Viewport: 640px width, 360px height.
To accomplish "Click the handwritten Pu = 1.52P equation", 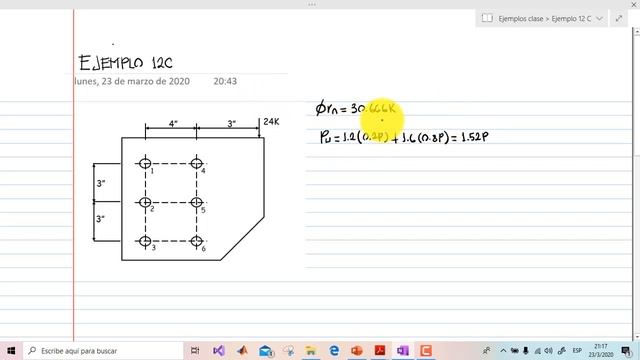I will click(404, 137).
